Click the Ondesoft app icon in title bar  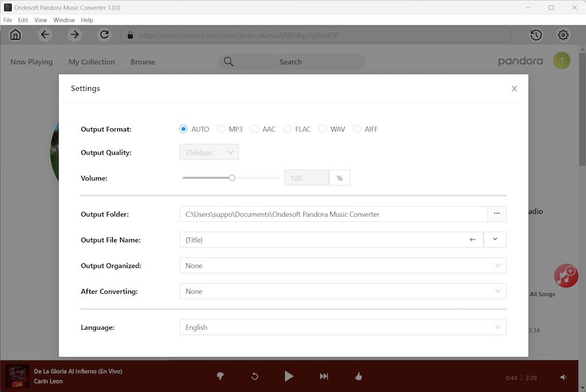pyautogui.click(x=7, y=7)
